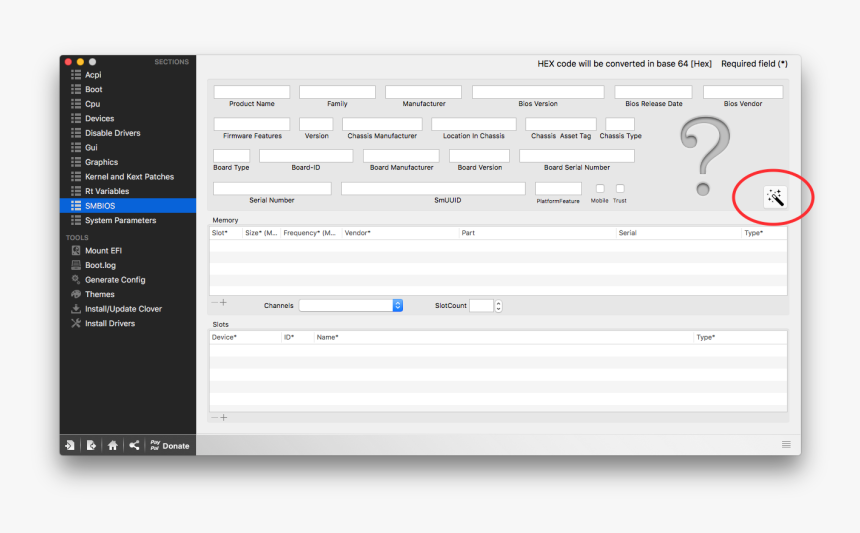Viewport: 860px width, 533px height.
Task: Click the Location In Chassis field
Action: pos(474,124)
